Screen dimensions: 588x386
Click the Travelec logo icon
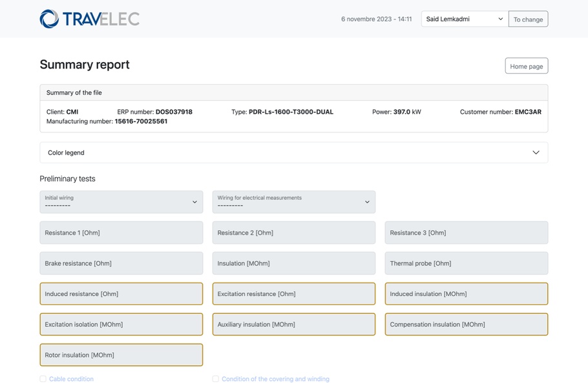49,19
